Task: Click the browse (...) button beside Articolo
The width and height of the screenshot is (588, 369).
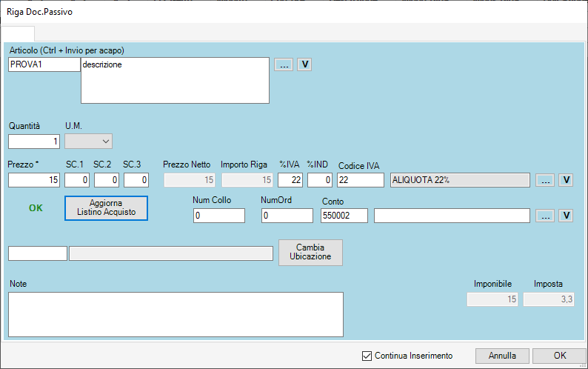Action: 284,64
